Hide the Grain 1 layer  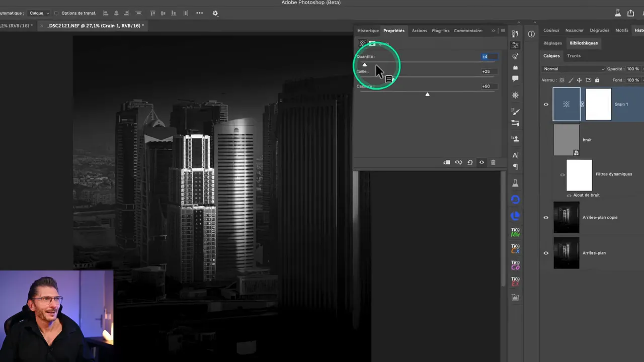click(x=546, y=105)
